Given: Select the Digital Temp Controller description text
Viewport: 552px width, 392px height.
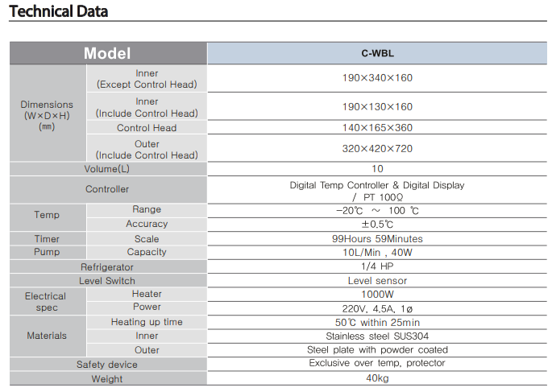Looking at the screenshot, I should (377, 185).
